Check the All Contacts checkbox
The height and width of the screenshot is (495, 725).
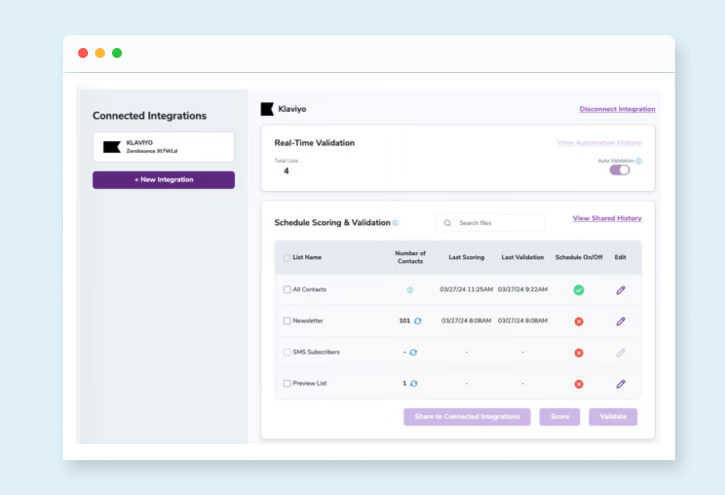[x=287, y=290]
